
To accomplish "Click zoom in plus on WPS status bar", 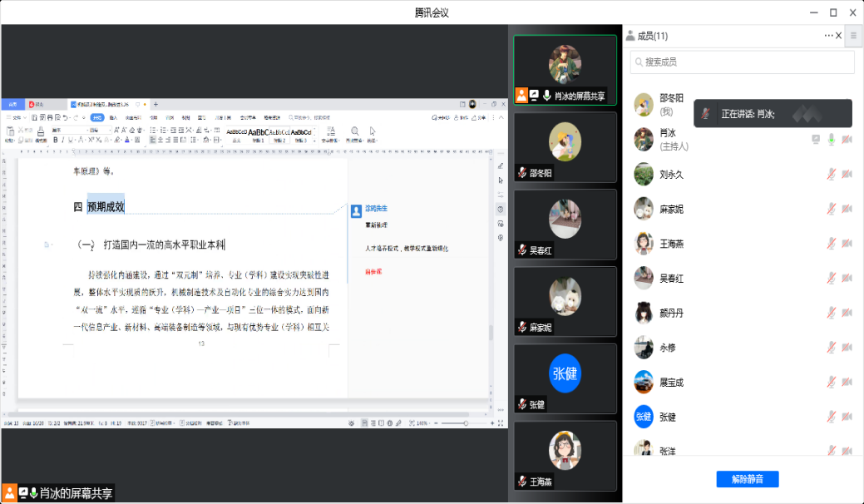I will [x=492, y=423].
